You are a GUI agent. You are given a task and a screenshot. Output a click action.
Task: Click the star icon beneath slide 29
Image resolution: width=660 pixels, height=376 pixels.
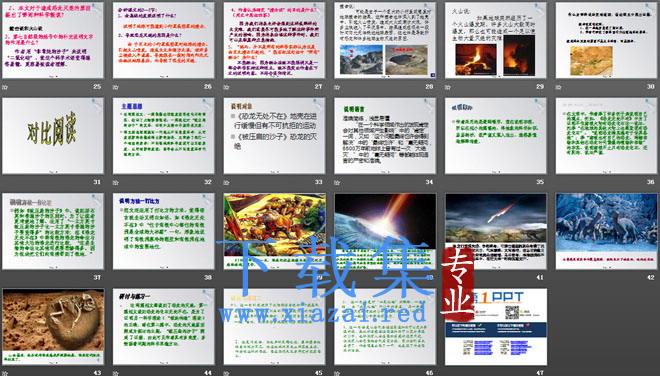click(448, 87)
